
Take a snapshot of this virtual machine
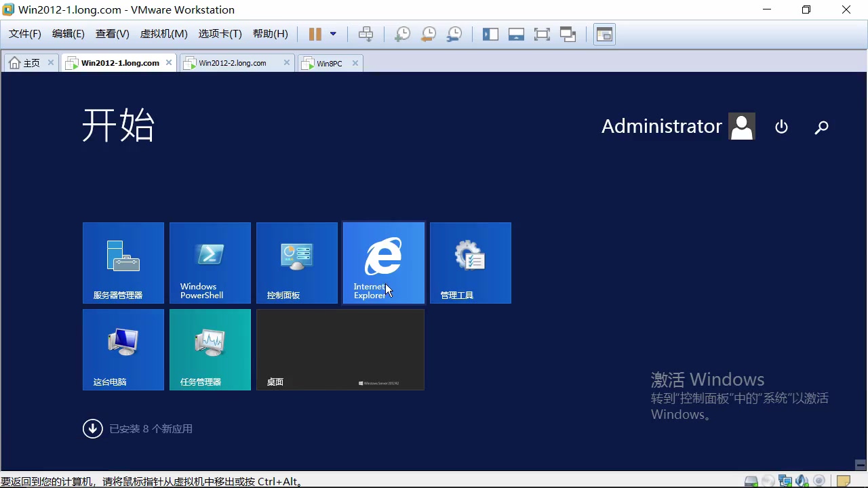click(403, 34)
